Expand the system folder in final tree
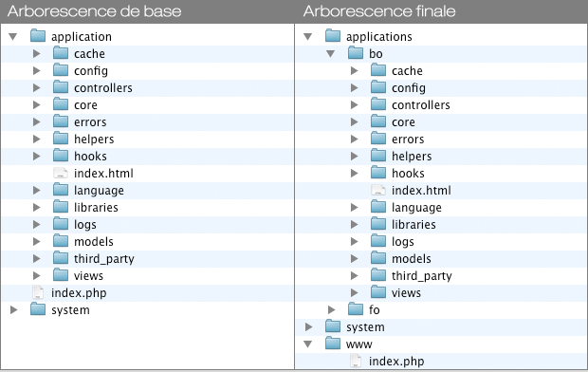588x372 pixels. click(x=308, y=327)
